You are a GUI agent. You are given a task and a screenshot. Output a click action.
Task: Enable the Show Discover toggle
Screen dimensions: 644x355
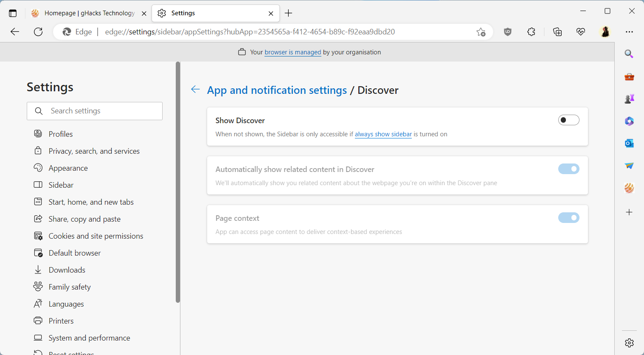568,120
